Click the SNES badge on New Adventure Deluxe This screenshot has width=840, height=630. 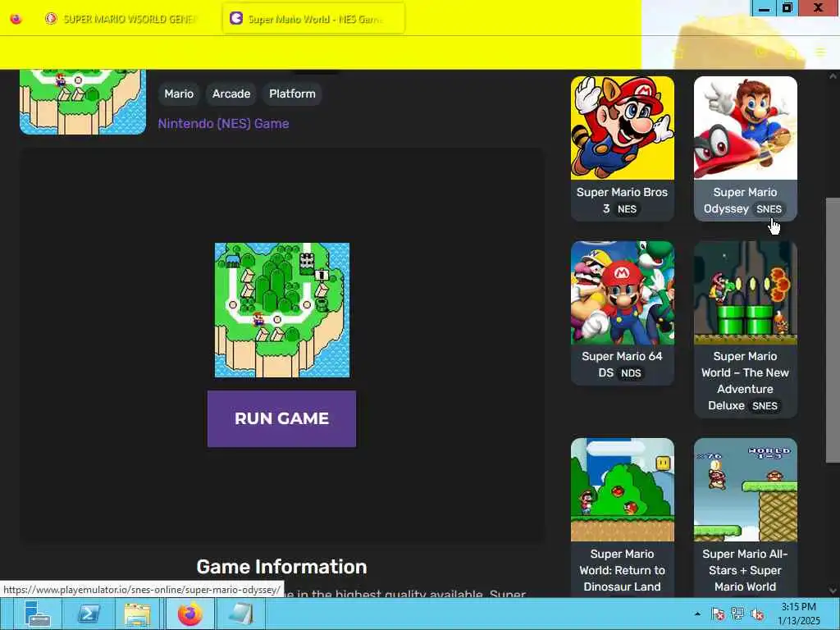click(765, 405)
